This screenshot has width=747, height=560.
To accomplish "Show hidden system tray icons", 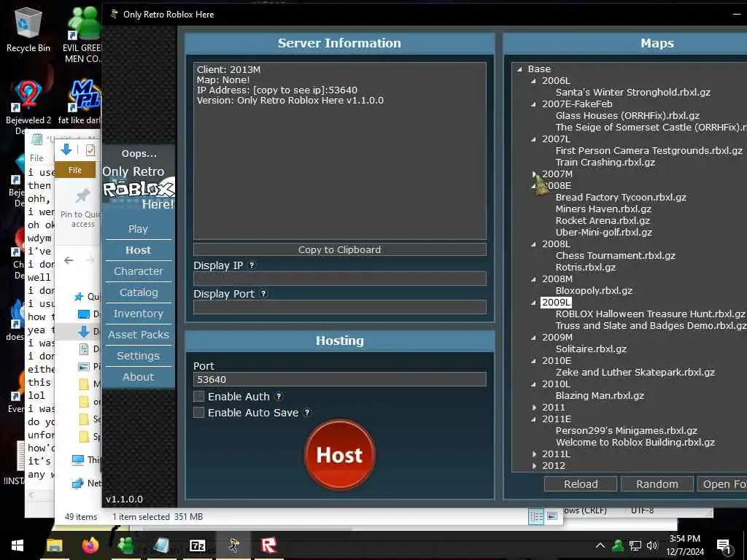I will tap(600, 545).
